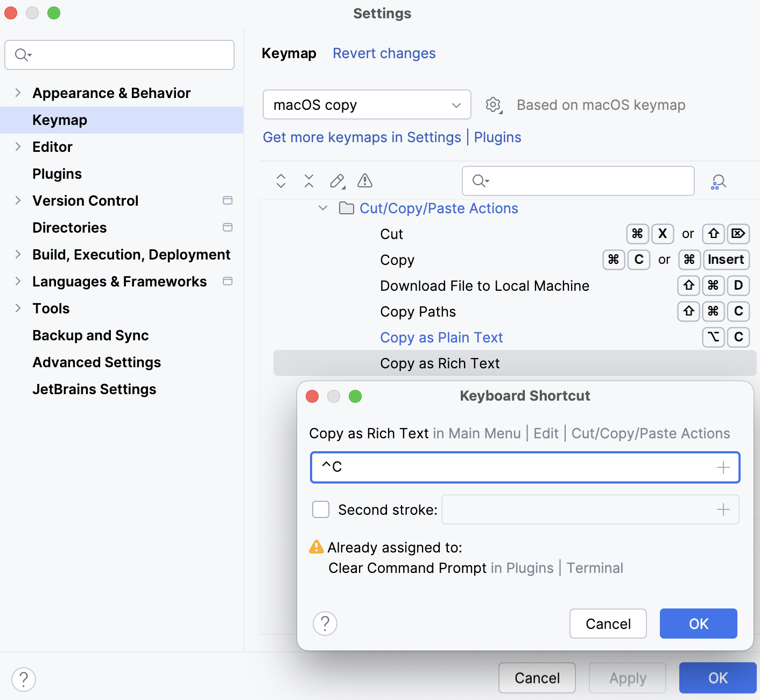Image resolution: width=760 pixels, height=700 pixels.
Task: Collapse the Cut/Copy/Paste Actions group
Action: click(x=322, y=208)
